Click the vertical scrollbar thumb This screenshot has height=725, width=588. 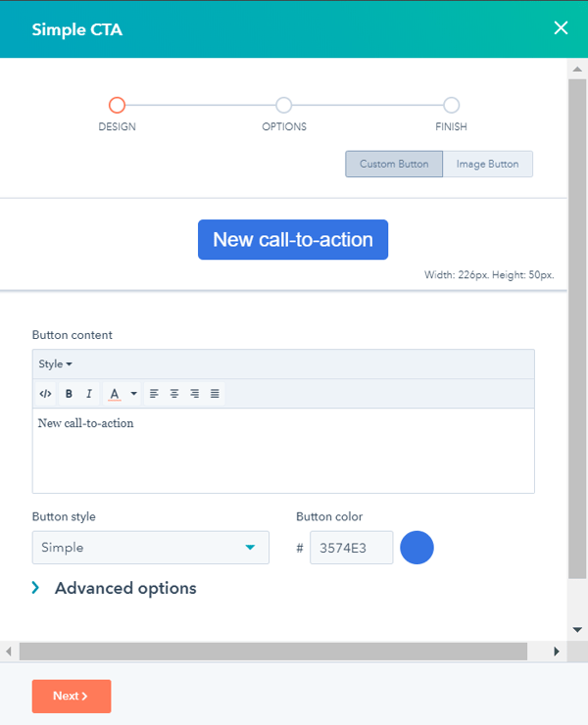[x=577, y=328]
